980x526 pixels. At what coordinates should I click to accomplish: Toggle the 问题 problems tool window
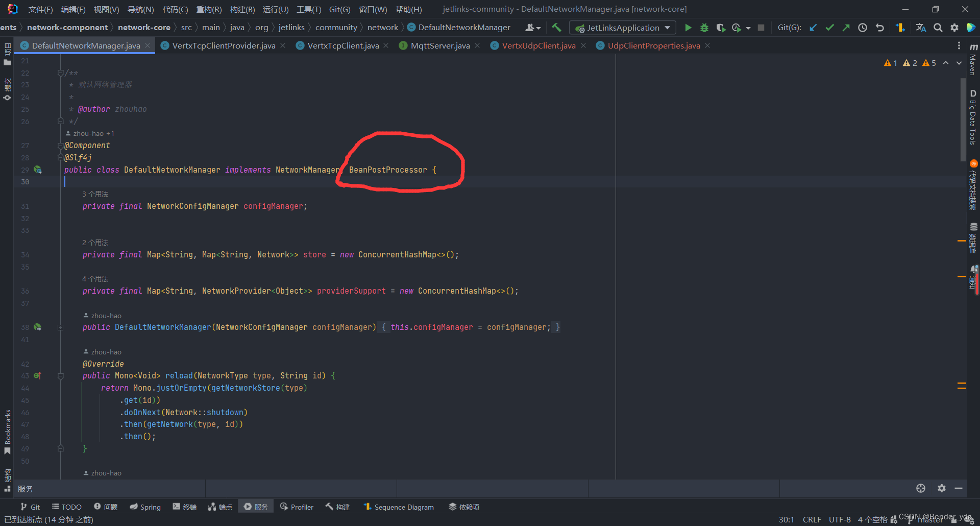tap(106, 507)
